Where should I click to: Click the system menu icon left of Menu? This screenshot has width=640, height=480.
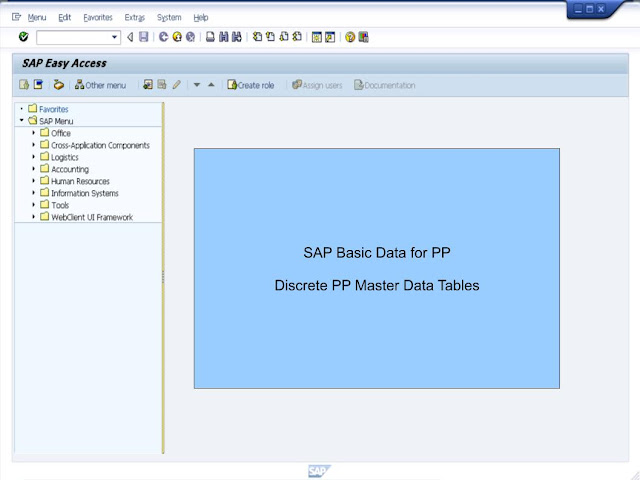(x=16, y=17)
